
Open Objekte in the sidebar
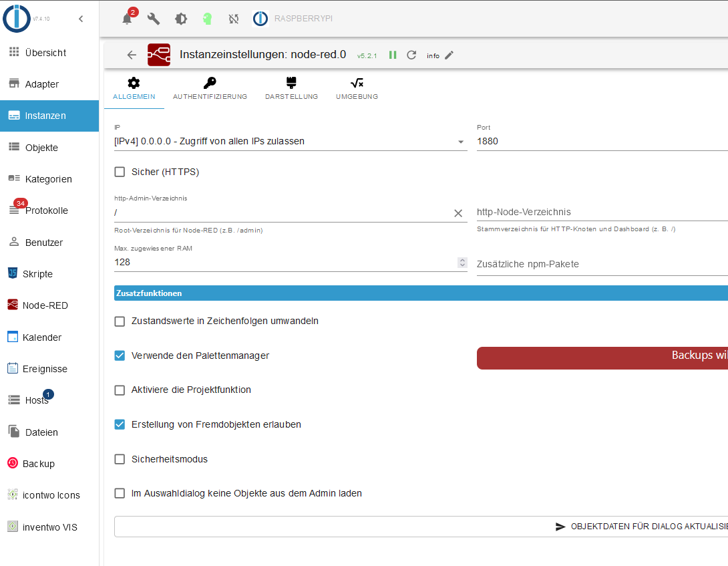(x=49, y=147)
